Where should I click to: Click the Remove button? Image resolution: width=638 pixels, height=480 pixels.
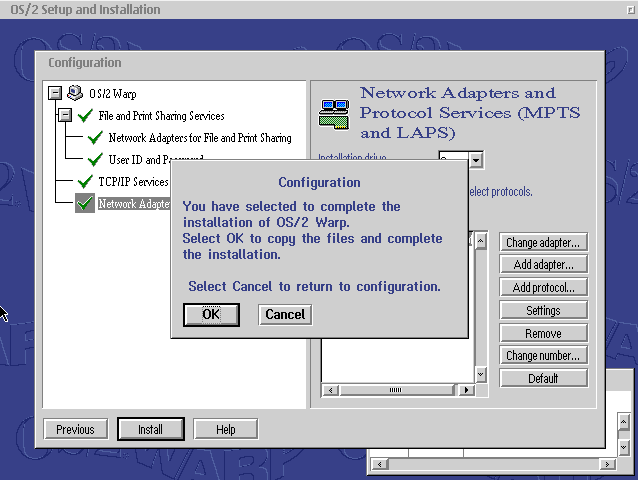(543, 333)
